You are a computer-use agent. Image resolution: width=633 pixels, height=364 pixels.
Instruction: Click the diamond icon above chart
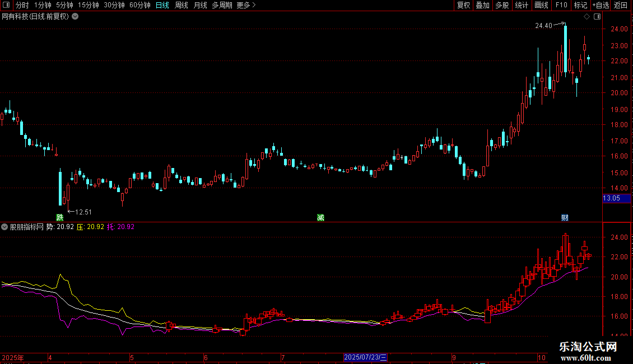click(x=587, y=17)
